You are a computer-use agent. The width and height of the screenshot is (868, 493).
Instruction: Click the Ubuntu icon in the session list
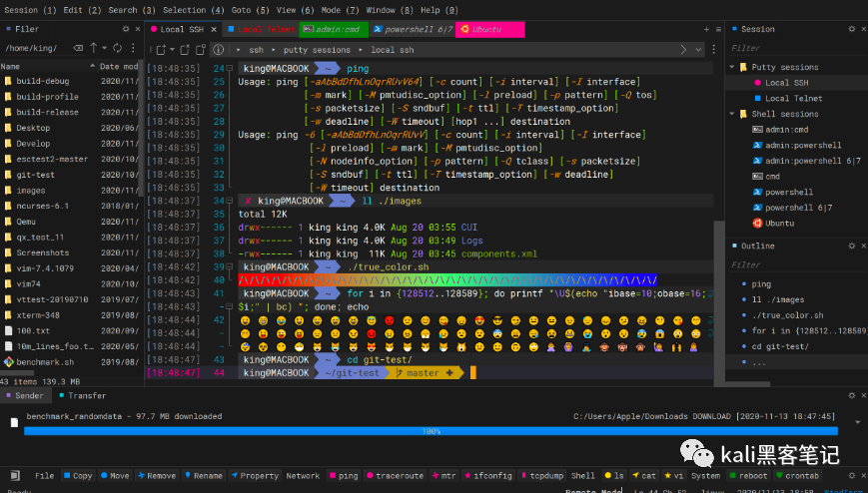click(x=758, y=223)
